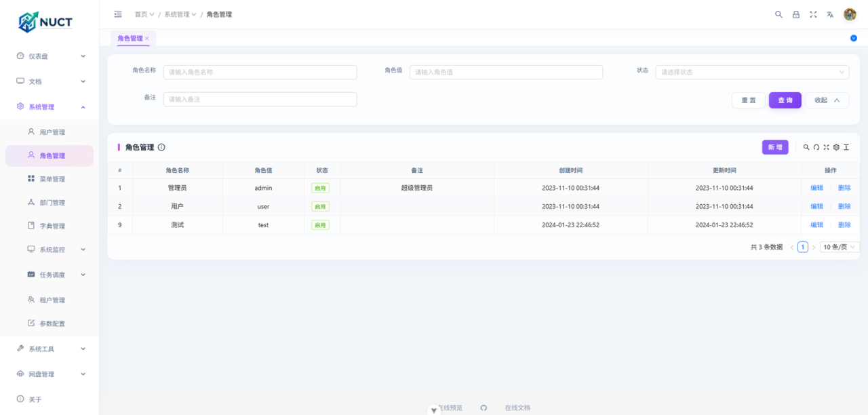868x415 pixels.
Task: Open 用户管理 in the sidebar
Action: pos(52,132)
